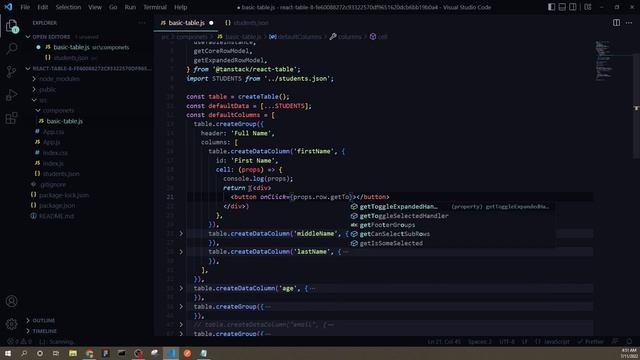This screenshot has width=640, height=360.
Task: Switch to VS Code taskbar icon
Action: click(x=171, y=353)
